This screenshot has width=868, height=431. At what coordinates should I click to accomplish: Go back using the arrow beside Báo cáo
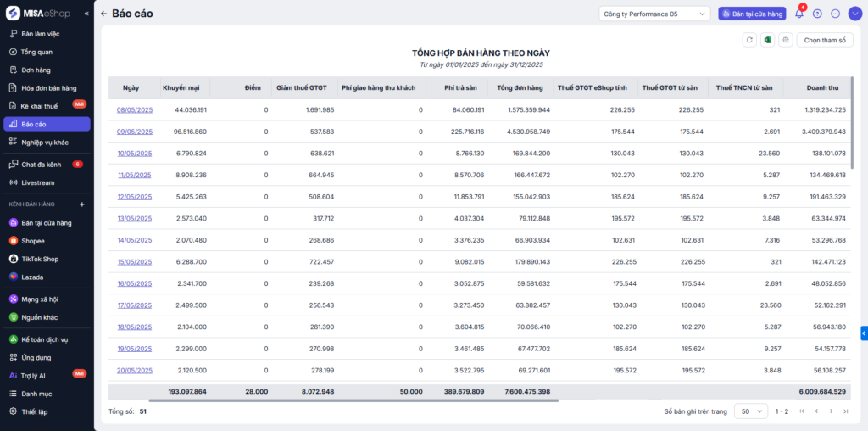coord(103,14)
